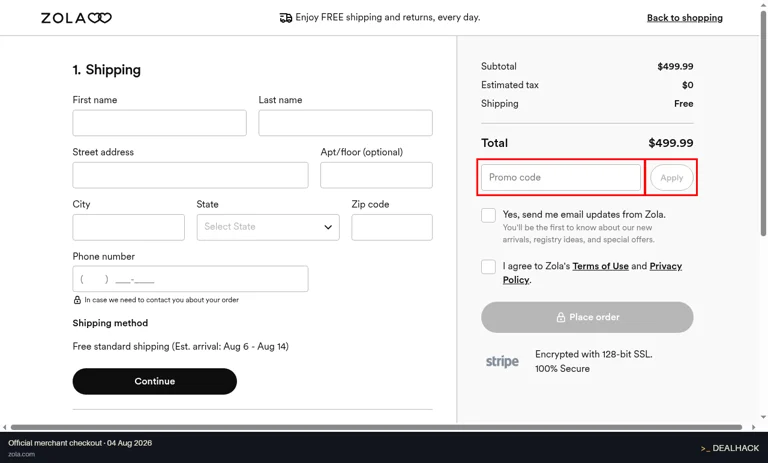The width and height of the screenshot is (768, 463).
Task: Click the Zip code field
Action: pos(392,227)
